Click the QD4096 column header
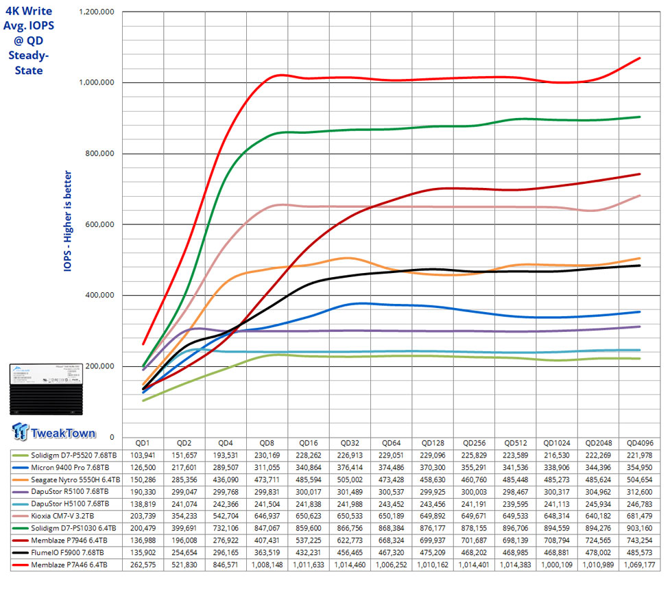672x616 pixels. [640, 443]
